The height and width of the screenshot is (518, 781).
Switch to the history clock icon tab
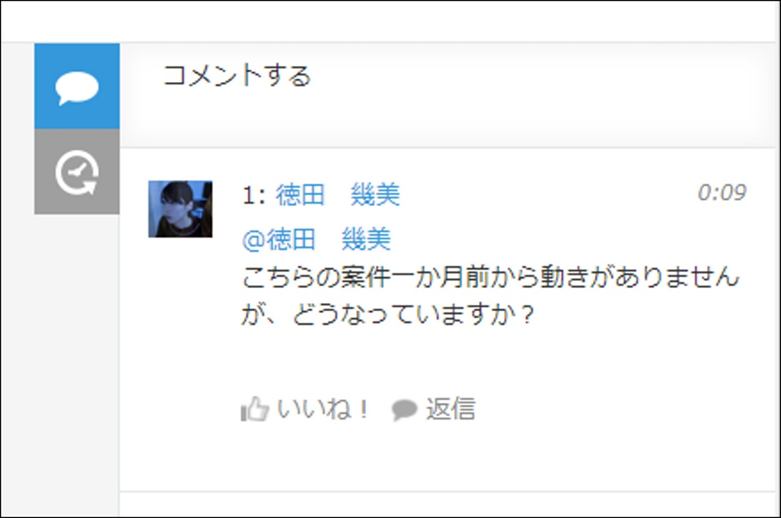click(x=77, y=172)
